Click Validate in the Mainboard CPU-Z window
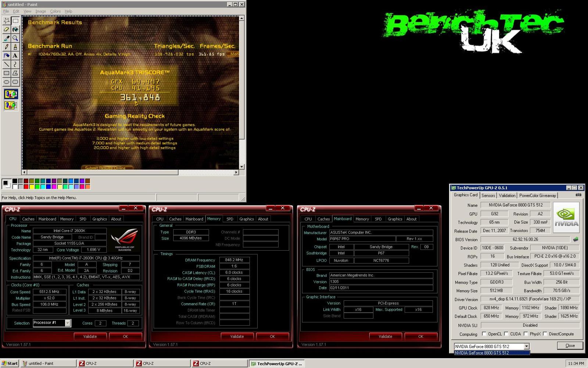588x368 pixels. click(386, 336)
